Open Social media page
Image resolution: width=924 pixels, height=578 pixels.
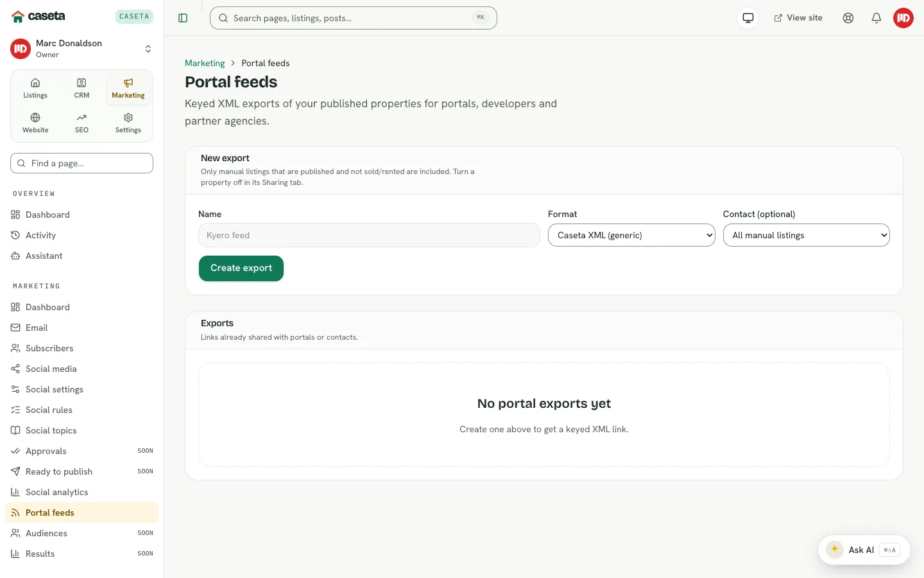[81, 369]
